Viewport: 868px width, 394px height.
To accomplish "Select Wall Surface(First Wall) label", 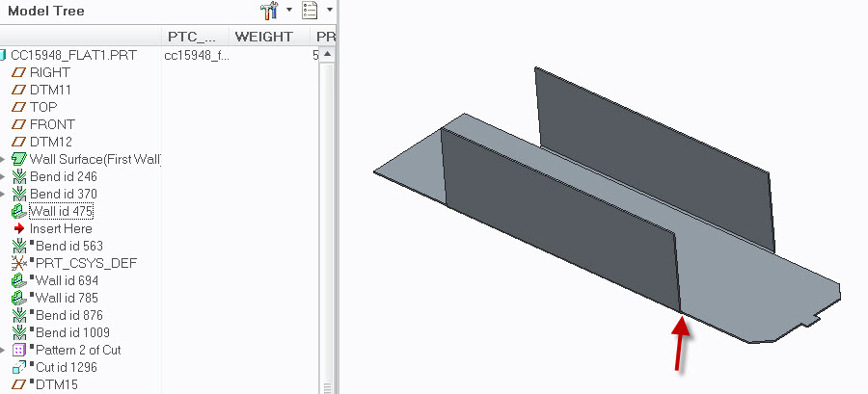I will click(95, 159).
